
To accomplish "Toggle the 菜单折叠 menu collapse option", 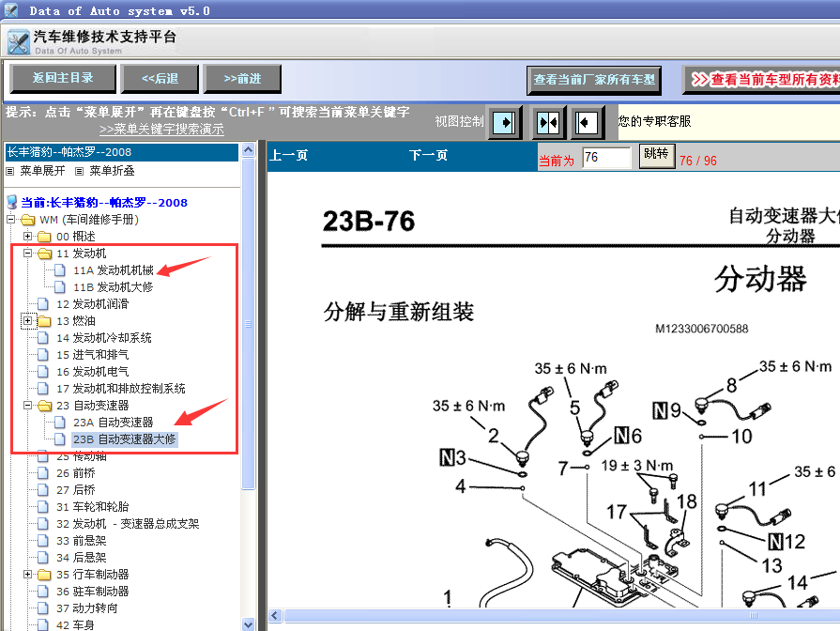I will click(105, 172).
